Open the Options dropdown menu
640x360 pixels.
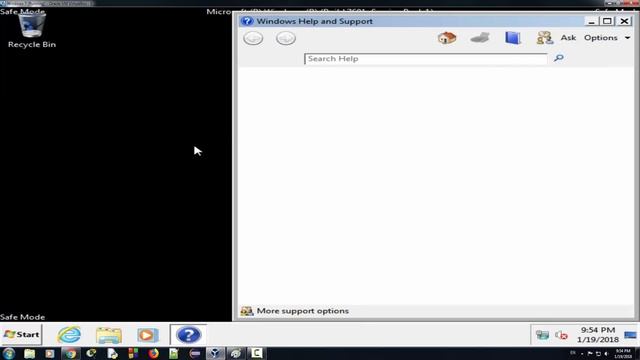pyautogui.click(x=607, y=38)
